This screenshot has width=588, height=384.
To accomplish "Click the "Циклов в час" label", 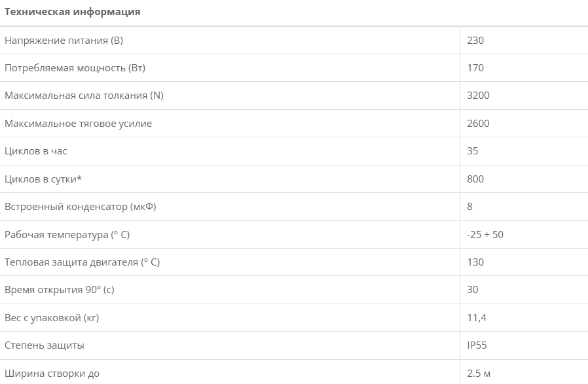I will coord(36,151).
